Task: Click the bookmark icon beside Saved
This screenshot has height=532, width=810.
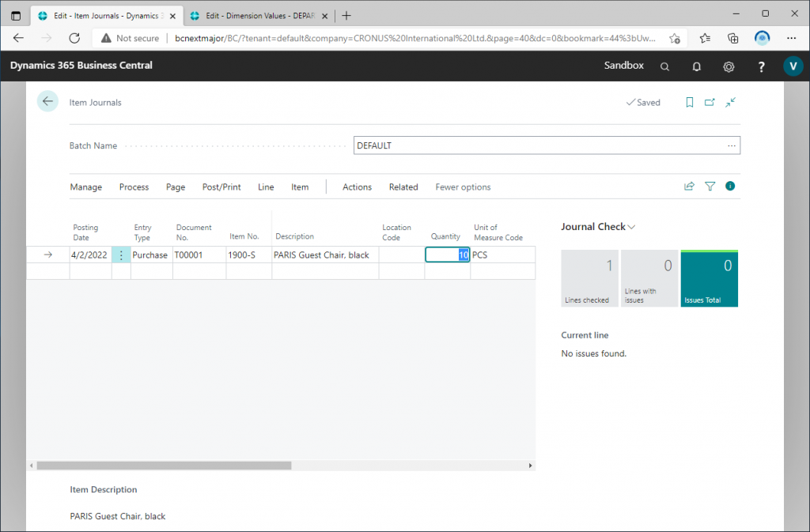Action: click(x=689, y=102)
